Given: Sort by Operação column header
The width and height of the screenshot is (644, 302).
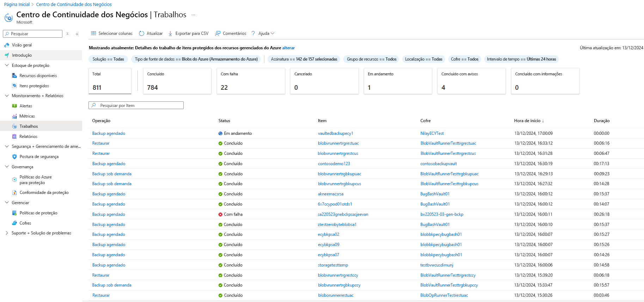Looking at the screenshot, I should [101, 121].
